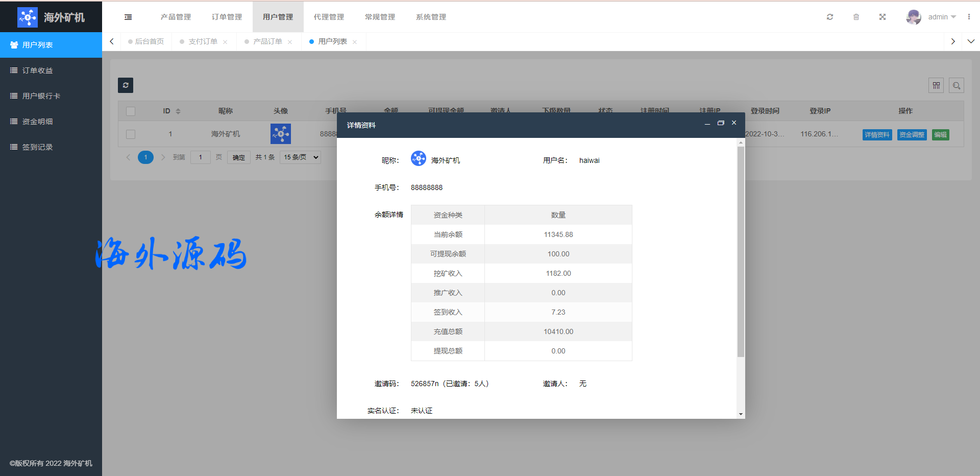Expand the tab options chevron at far right
The height and width of the screenshot is (476, 980).
point(971,41)
